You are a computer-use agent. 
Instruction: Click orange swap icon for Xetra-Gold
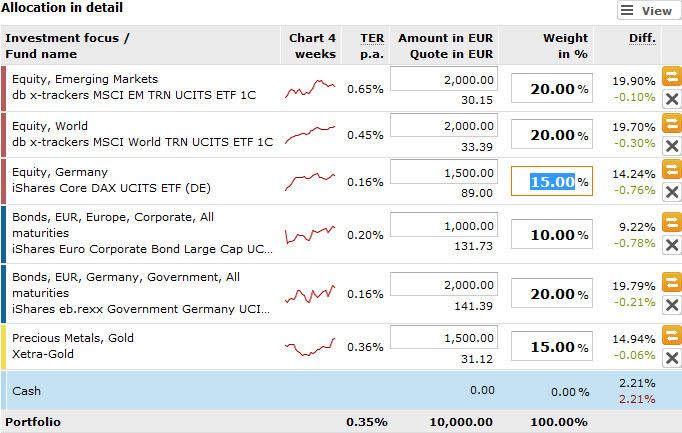(x=672, y=335)
